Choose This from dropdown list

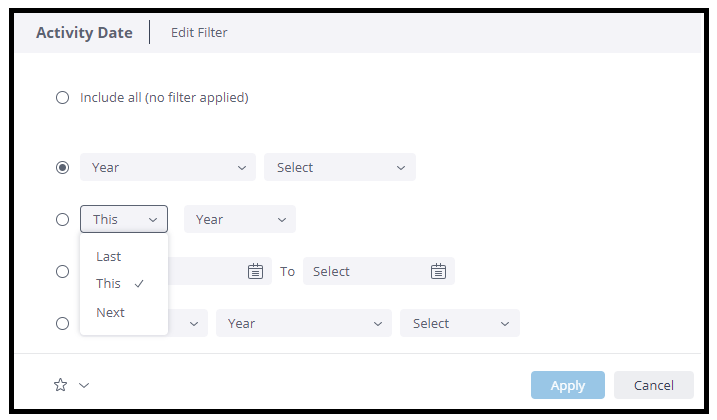109,284
